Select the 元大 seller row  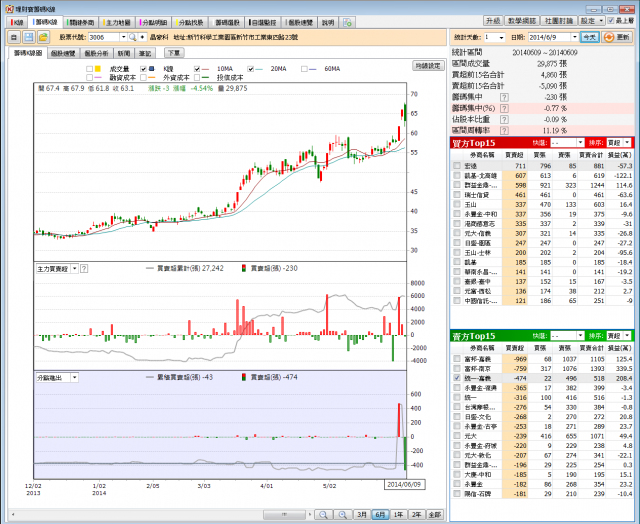(542, 436)
